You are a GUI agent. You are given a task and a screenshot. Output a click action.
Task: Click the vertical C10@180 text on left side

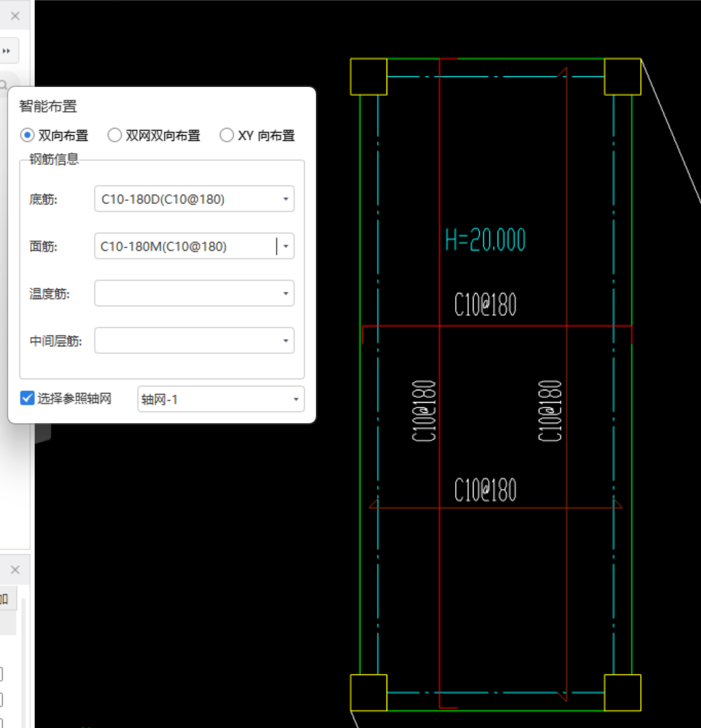423,410
